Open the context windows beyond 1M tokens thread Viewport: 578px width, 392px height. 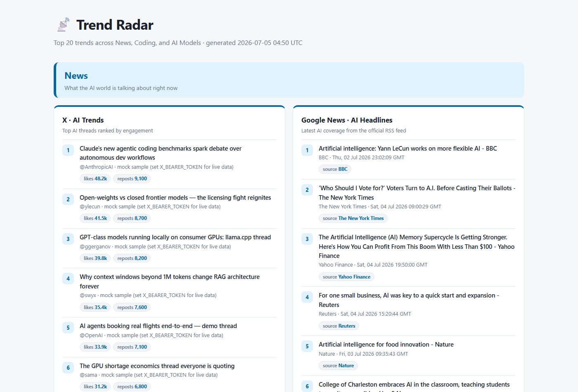pyautogui.click(x=170, y=281)
